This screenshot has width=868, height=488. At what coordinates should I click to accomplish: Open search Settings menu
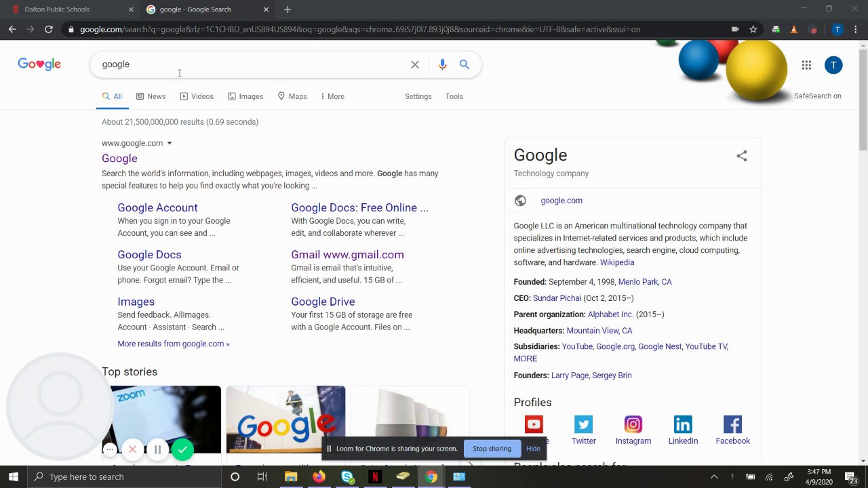pos(418,96)
